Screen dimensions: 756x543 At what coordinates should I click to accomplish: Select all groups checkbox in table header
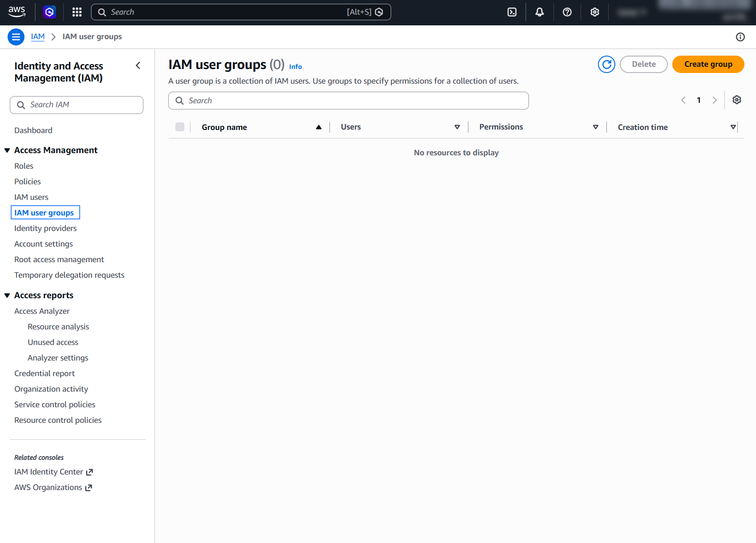pyautogui.click(x=180, y=127)
